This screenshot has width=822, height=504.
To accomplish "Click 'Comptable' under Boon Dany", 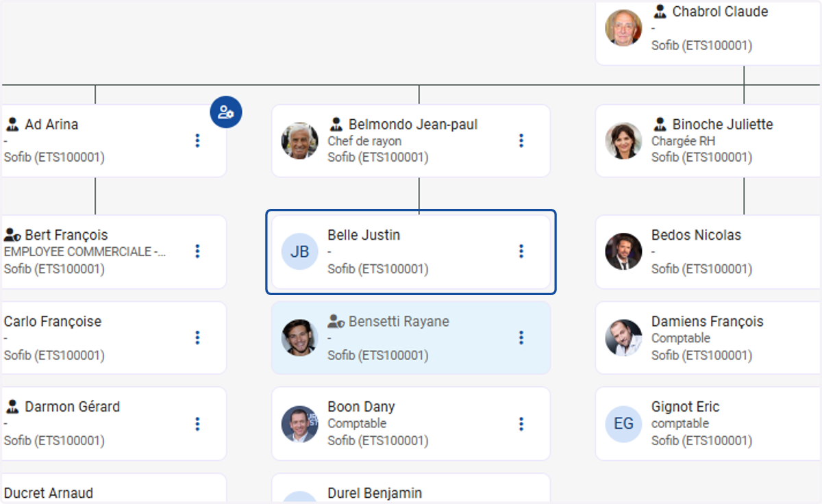I will 357,424.
